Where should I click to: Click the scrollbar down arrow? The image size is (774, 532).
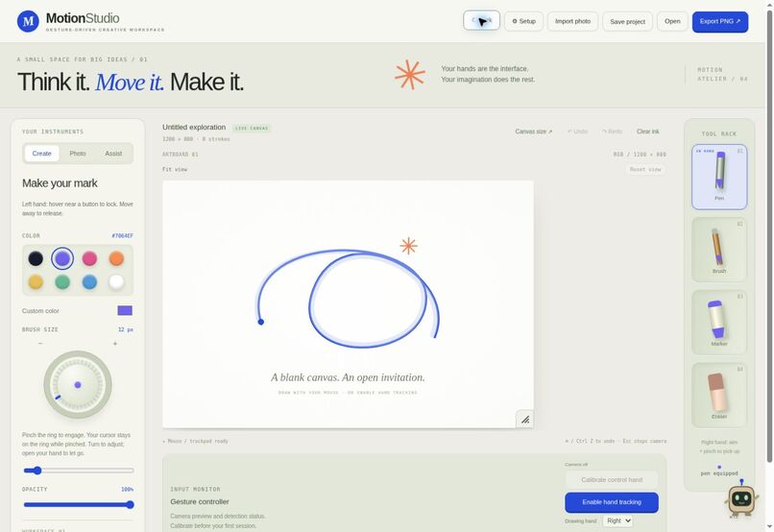(769, 527)
